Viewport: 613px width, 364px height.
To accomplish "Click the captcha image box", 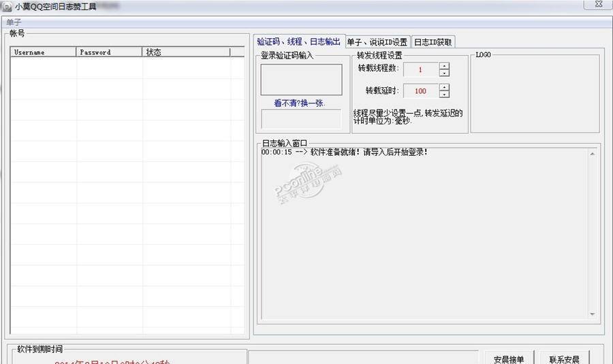I will pos(302,80).
